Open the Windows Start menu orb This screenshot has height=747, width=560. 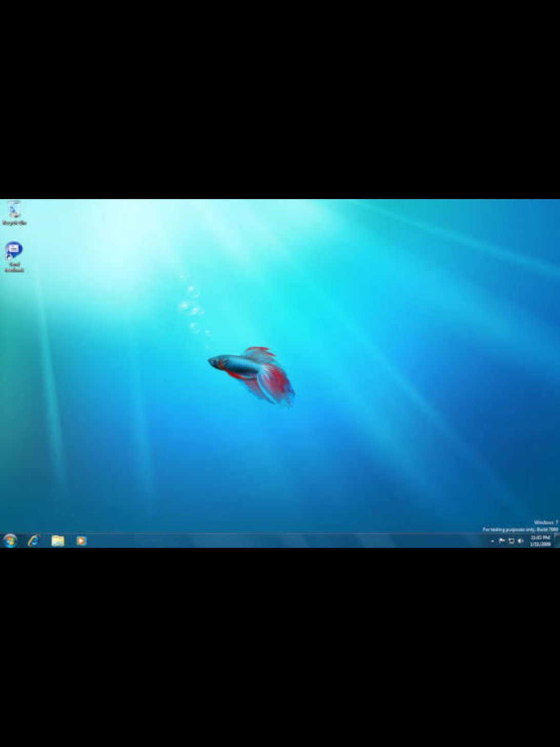(x=10, y=540)
